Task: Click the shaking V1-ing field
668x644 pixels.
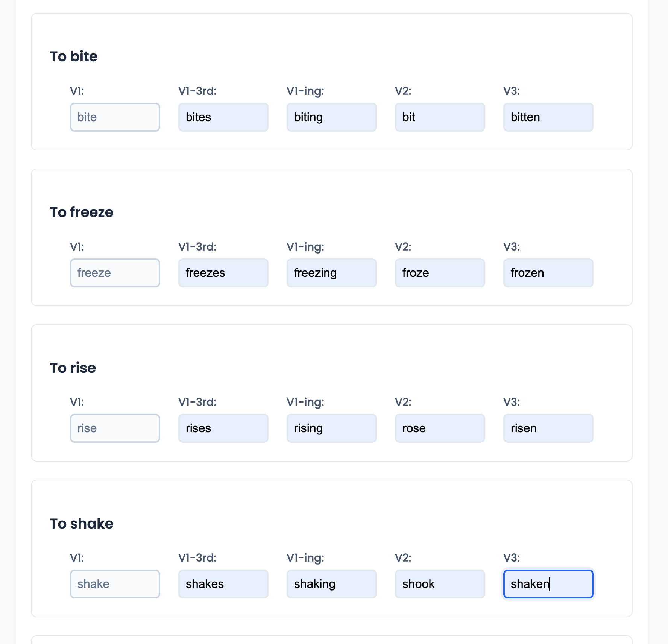Action: tap(331, 584)
